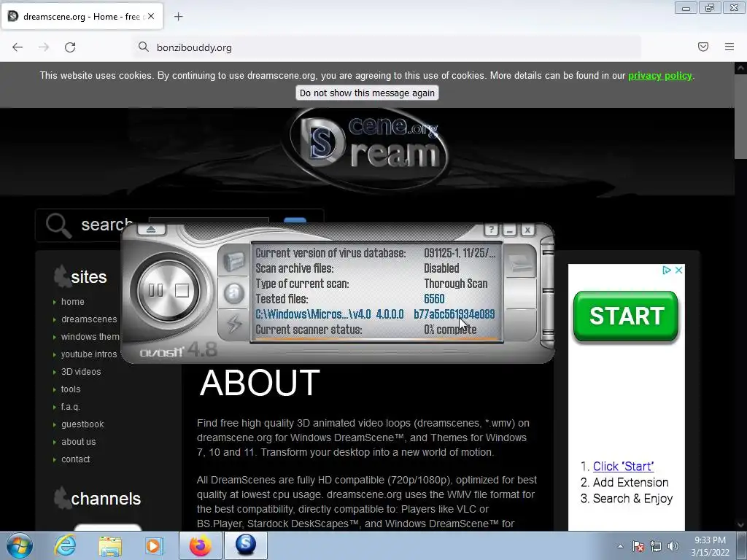Open the privacy policy link

(659, 75)
